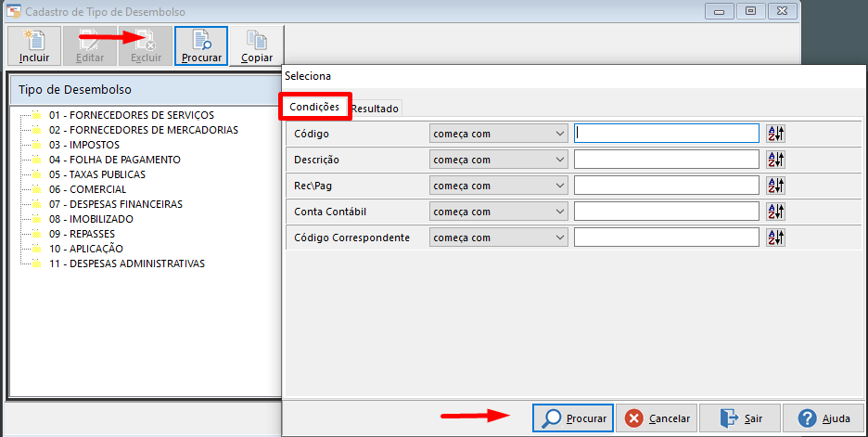Select 05 - TAXAS PUBLICAS tree item
The height and width of the screenshot is (437, 868).
pyautogui.click(x=96, y=174)
